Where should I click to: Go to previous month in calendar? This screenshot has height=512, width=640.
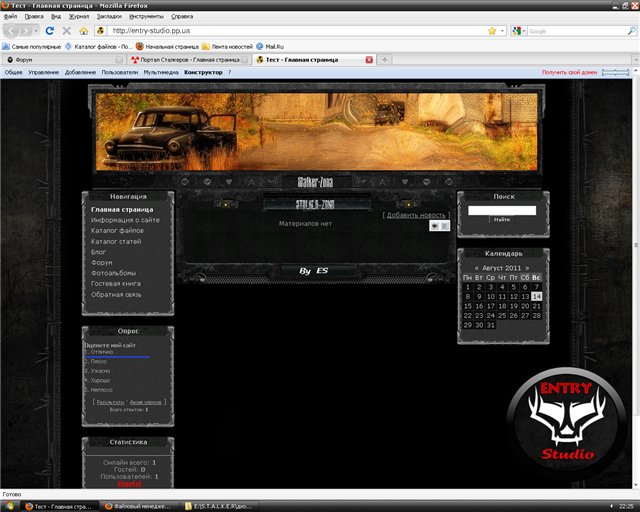point(476,268)
